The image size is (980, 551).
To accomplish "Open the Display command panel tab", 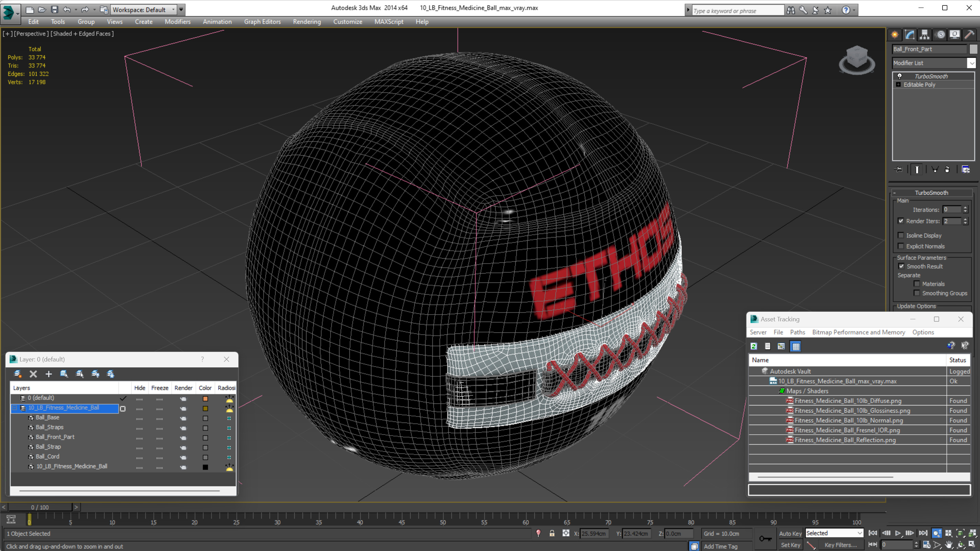I will click(955, 35).
